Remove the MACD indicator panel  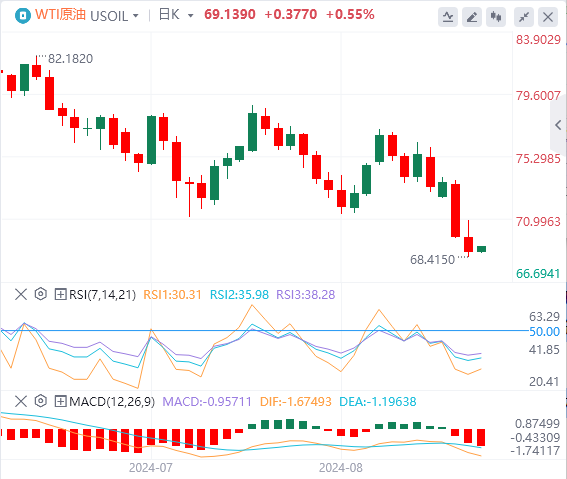(21, 401)
